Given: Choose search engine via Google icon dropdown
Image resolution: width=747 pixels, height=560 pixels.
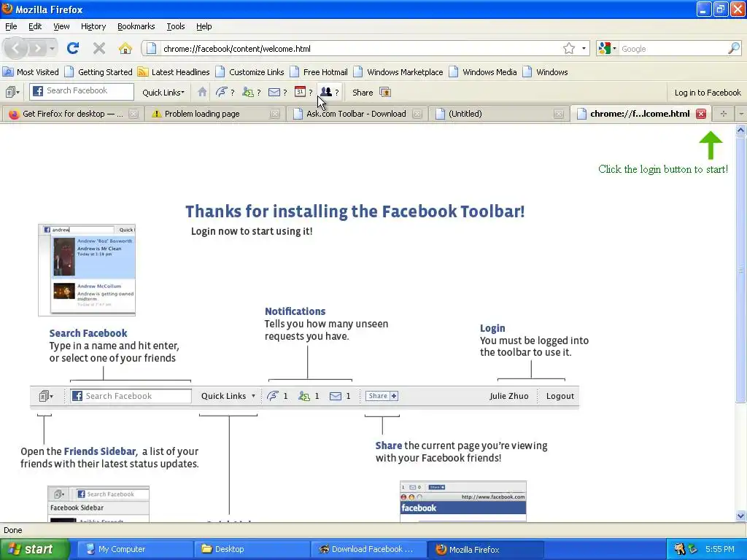Looking at the screenshot, I should (608, 48).
